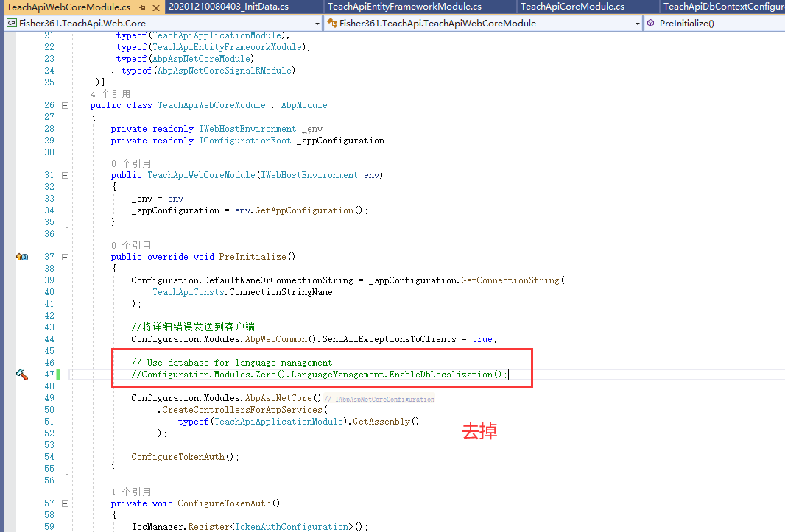Open the TeachApiWebCoreModule type dropdown
Screen dimensions: 785x532
[x=638, y=23]
